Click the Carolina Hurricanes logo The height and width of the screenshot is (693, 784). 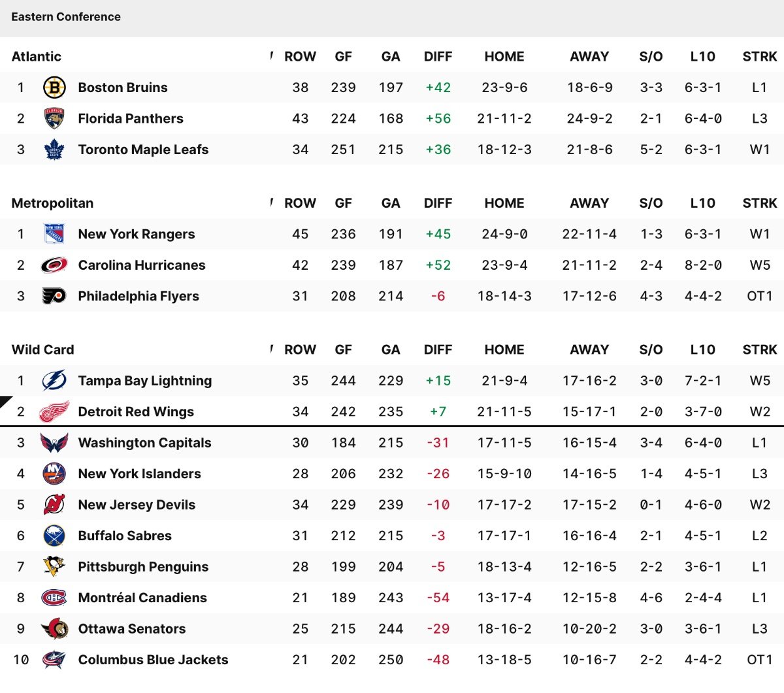(x=54, y=265)
